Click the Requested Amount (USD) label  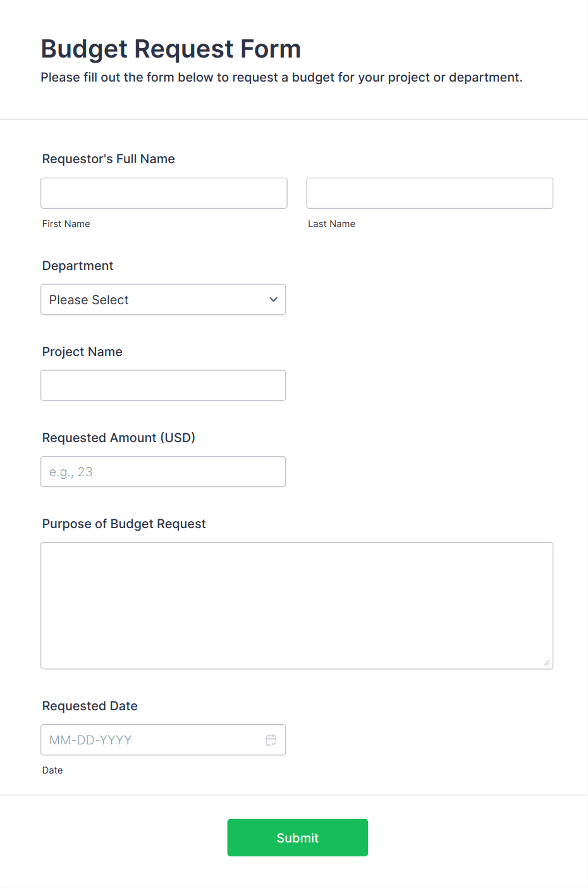coord(119,438)
